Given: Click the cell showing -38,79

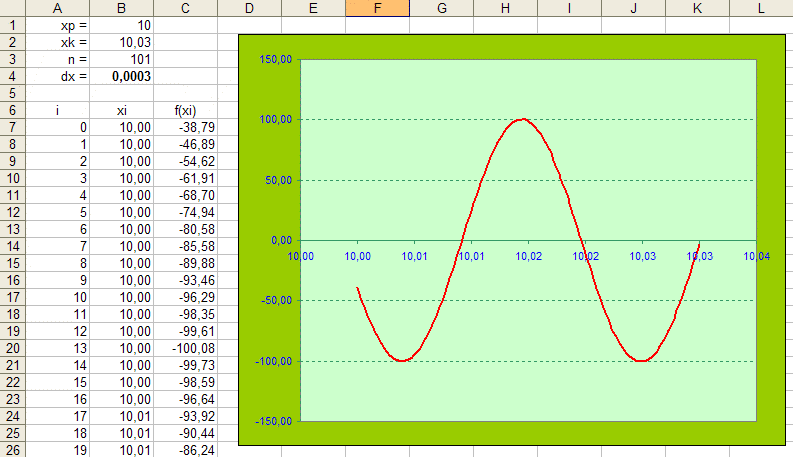Looking at the screenshot, I should coord(186,127).
